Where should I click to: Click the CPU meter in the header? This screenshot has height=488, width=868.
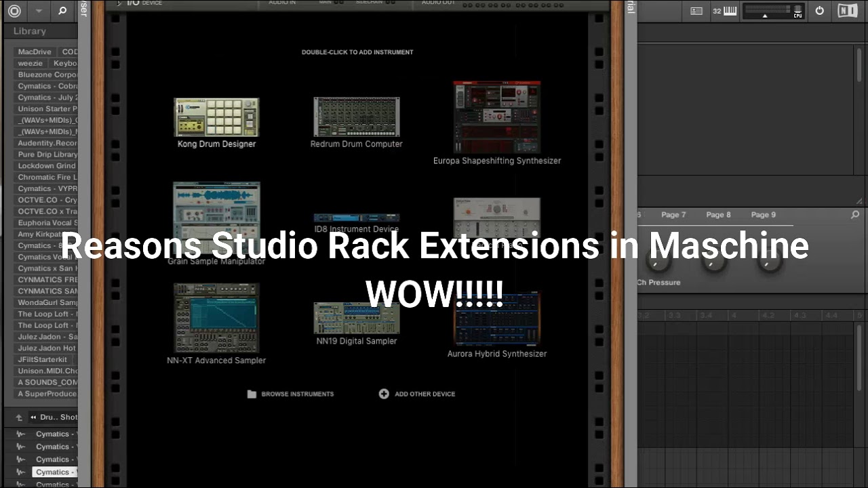pyautogui.click(x=773, y=11)
